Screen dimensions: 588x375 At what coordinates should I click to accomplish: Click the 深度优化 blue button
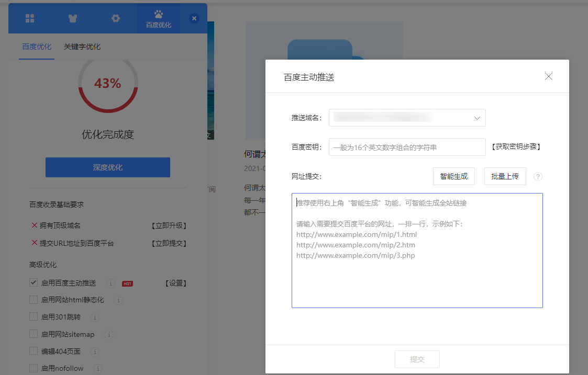[108, 167]
